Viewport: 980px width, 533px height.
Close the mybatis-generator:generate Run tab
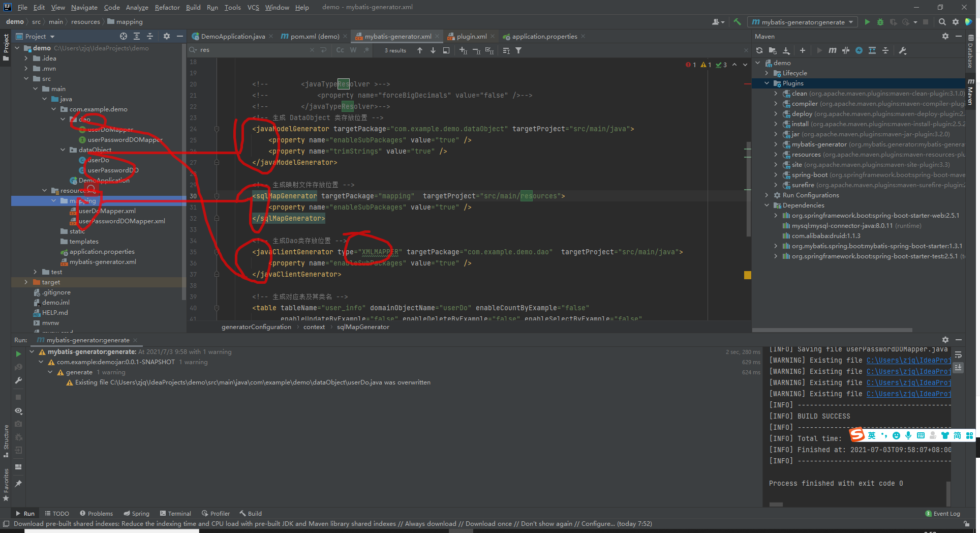[135, 340]
